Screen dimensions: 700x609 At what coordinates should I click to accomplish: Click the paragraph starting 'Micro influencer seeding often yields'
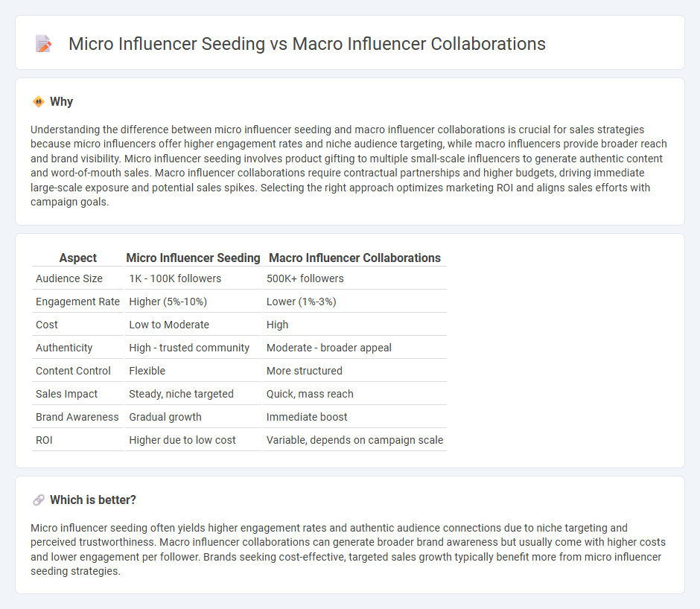tap(349, 549)
